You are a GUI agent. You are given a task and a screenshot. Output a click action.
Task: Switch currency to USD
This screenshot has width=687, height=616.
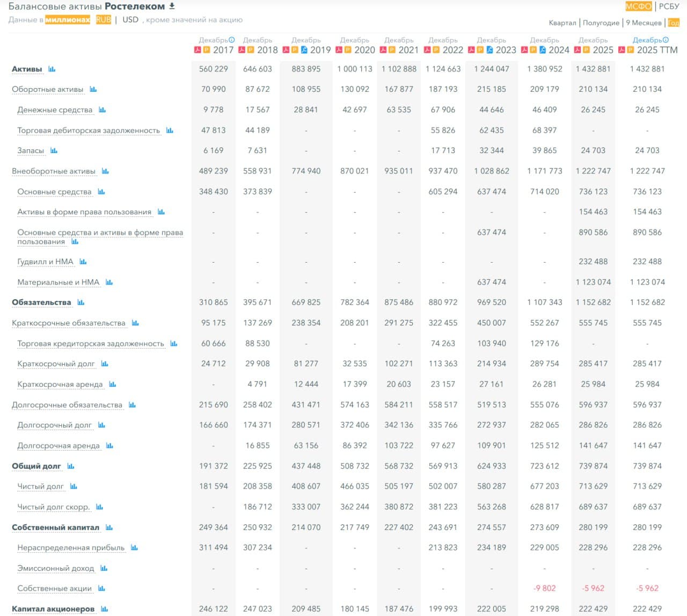130,19
